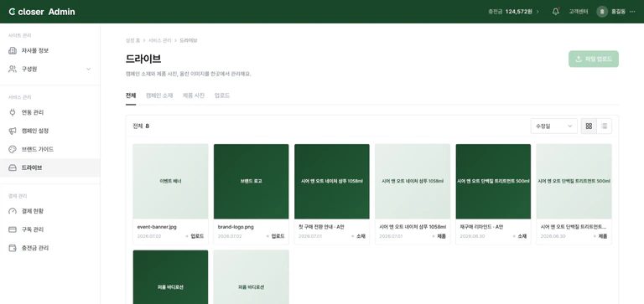Click the 드라이브 drive icon in sidebar

[x=13, y=167]
